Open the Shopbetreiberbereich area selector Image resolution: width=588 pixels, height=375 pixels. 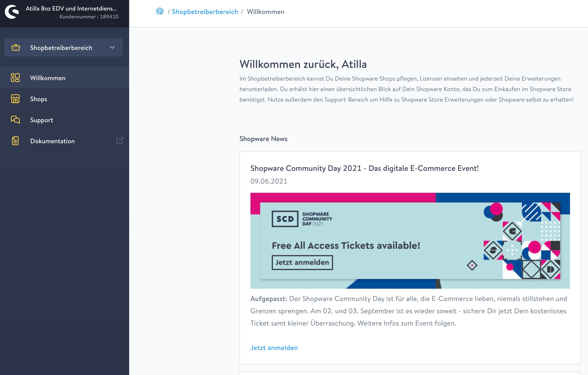point(61,48)
